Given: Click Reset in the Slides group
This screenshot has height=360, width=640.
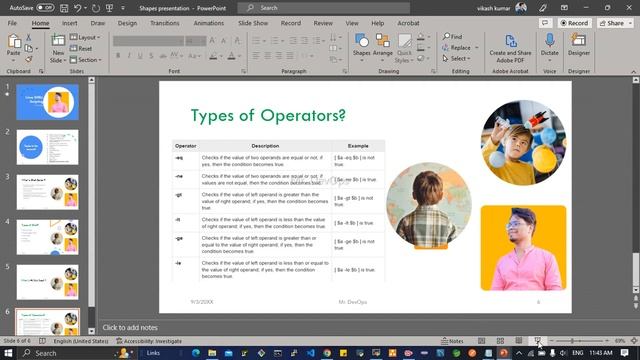Looking at the screenshot, I should (81, 48).
